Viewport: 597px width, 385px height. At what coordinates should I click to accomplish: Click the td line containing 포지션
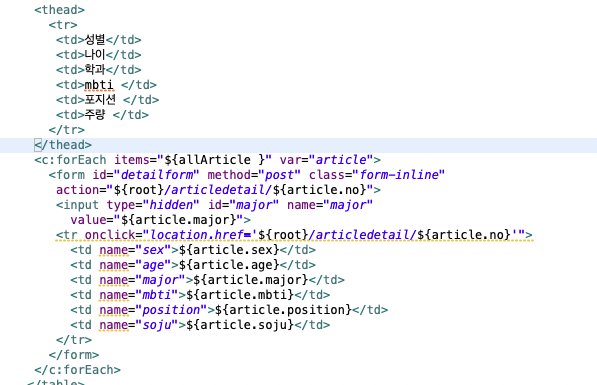(x=107, y=100)
